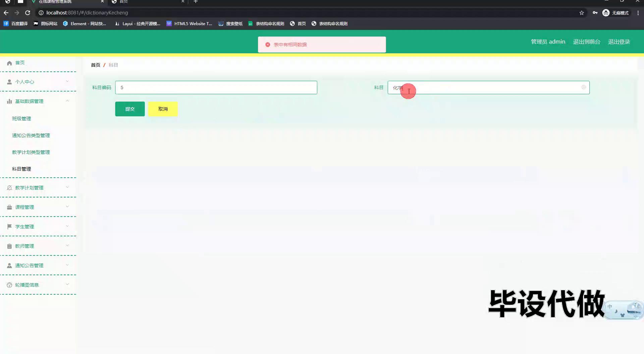Click the browser reload icon

point(28,13)
